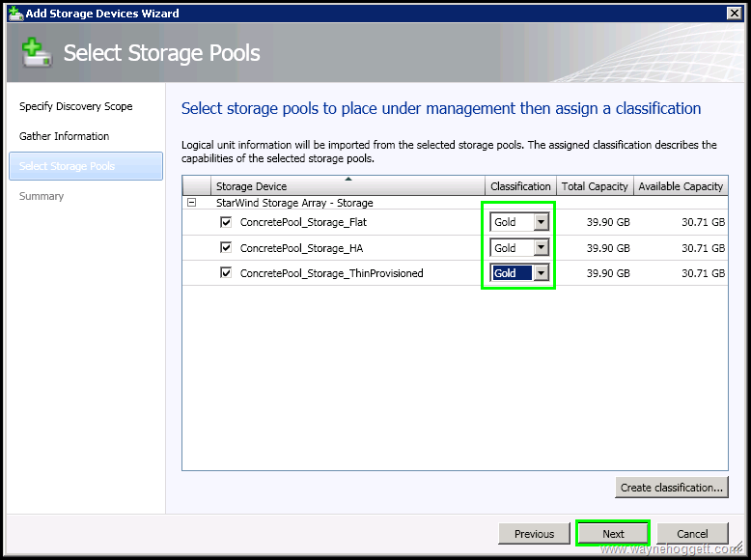Viewport: 751px width, 560px height.
Task: Go to Specify Discovery Scope step
Action: point(76,106)
